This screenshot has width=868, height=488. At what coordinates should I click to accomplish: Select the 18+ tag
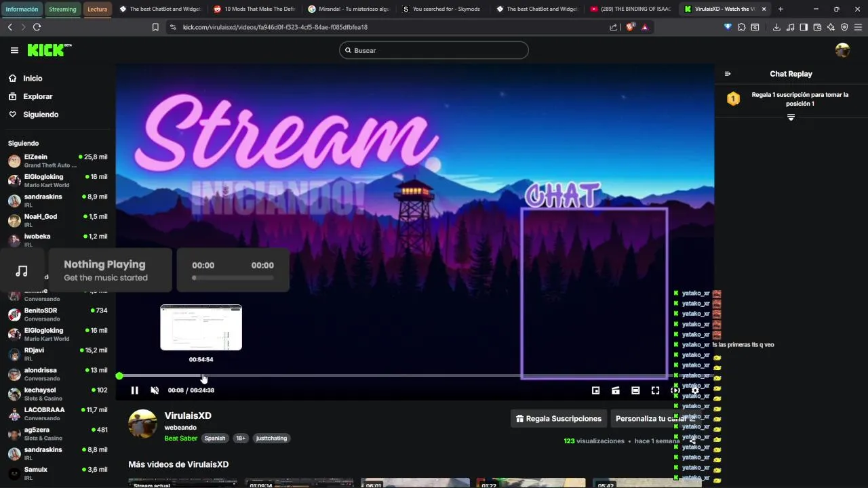241,439
